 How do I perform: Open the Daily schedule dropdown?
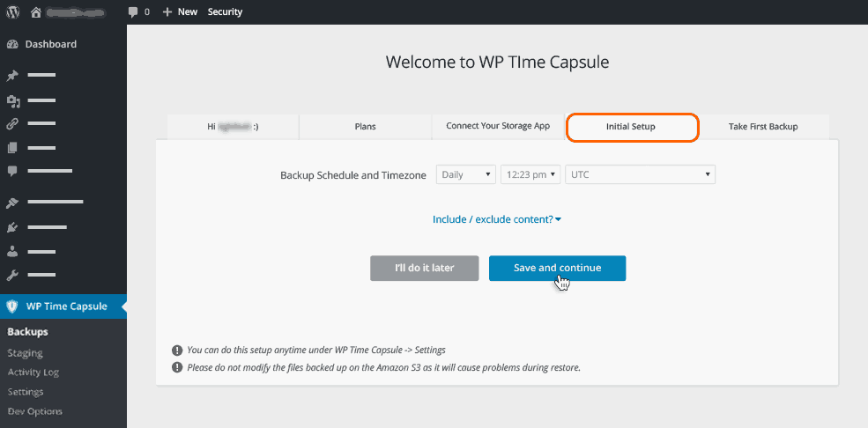(x=465, y=174)
